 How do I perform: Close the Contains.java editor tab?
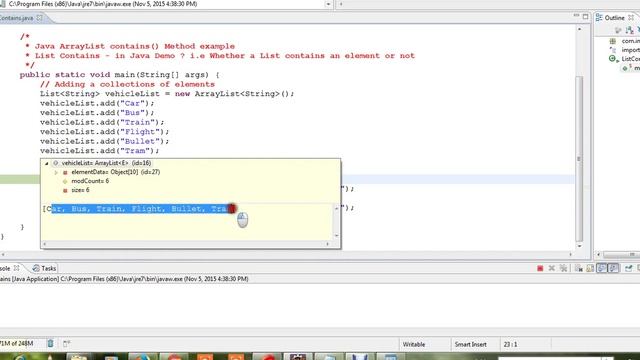(x=40, y=18)
